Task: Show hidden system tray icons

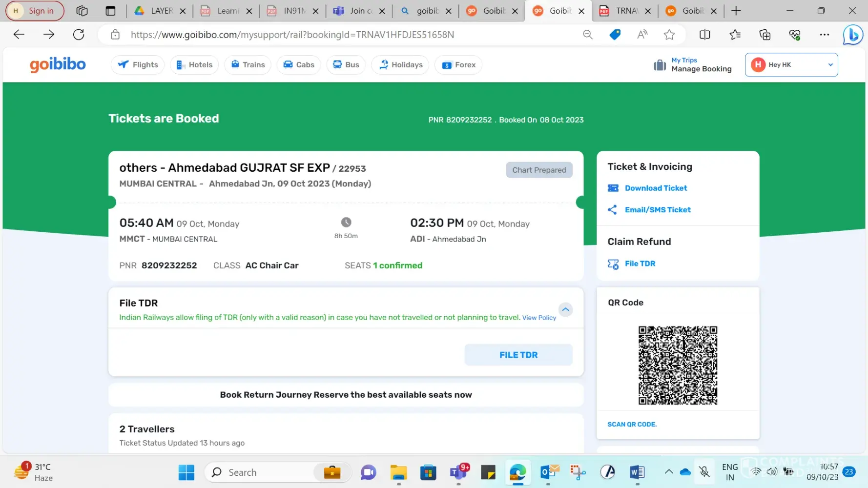Action: [669, 472]
